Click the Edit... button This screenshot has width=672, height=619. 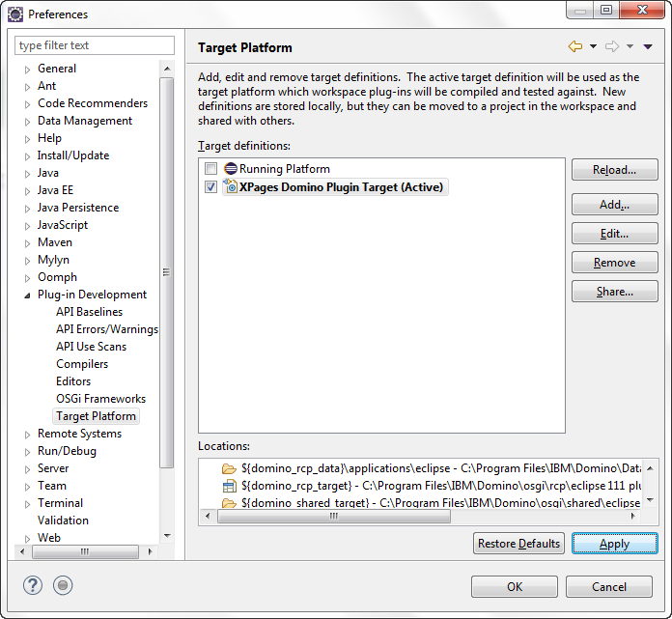(615, 234)
